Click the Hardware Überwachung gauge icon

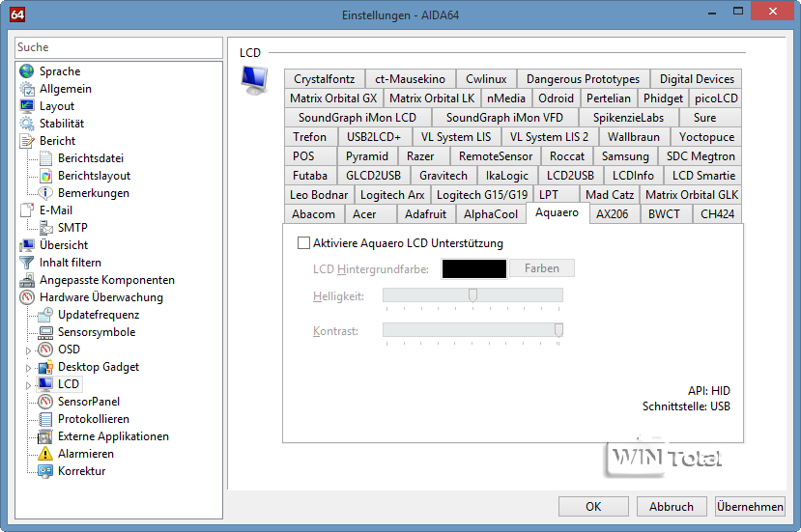click(x=26, y=297)
